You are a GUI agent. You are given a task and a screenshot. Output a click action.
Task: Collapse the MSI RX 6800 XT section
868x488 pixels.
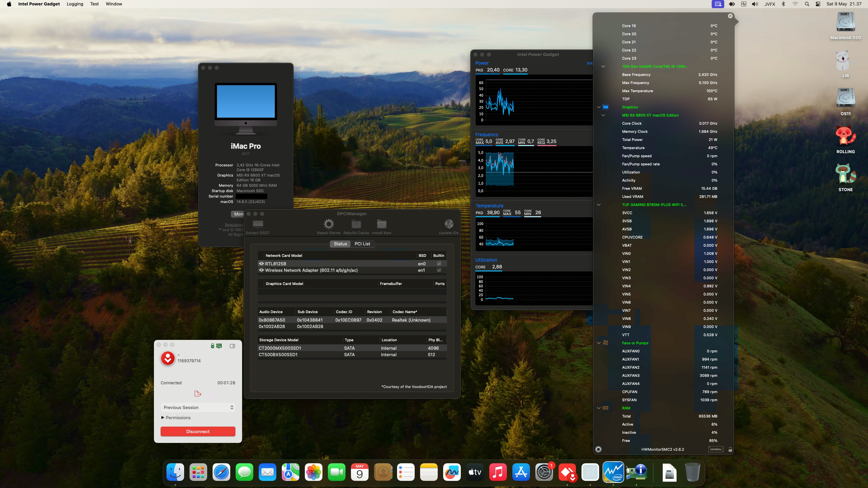pos(603,115)
